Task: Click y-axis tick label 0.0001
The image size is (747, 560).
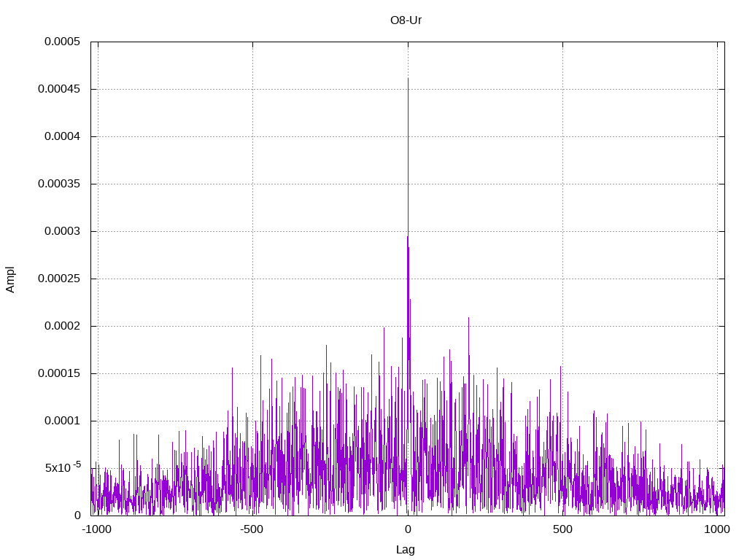Action: [x=63, y=421]
